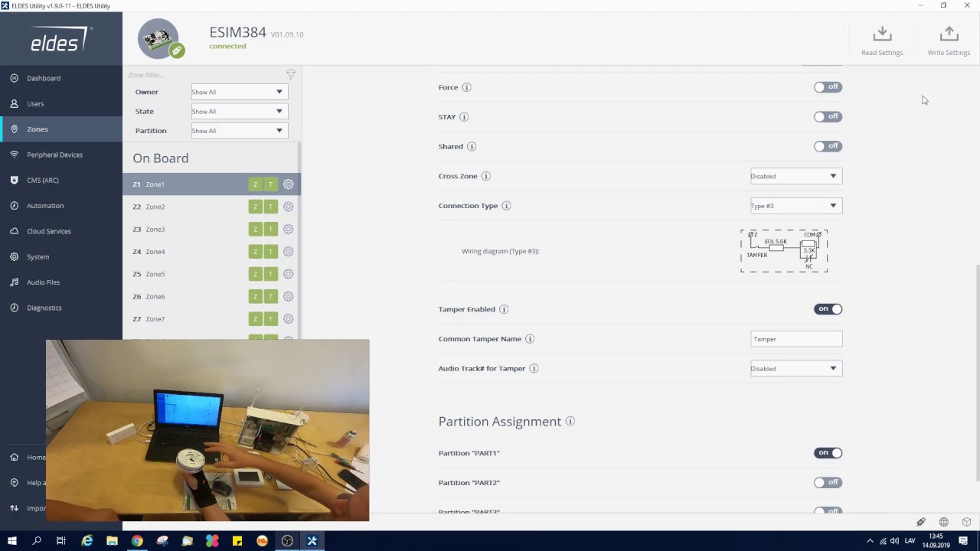Open the Diagnostics section
980x551 pixels.
coord(61,308)
